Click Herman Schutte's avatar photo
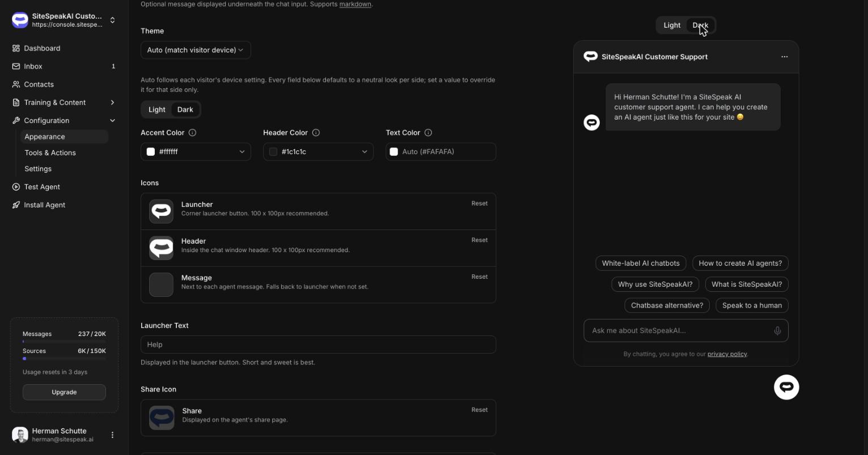 (x=20, y=435)
